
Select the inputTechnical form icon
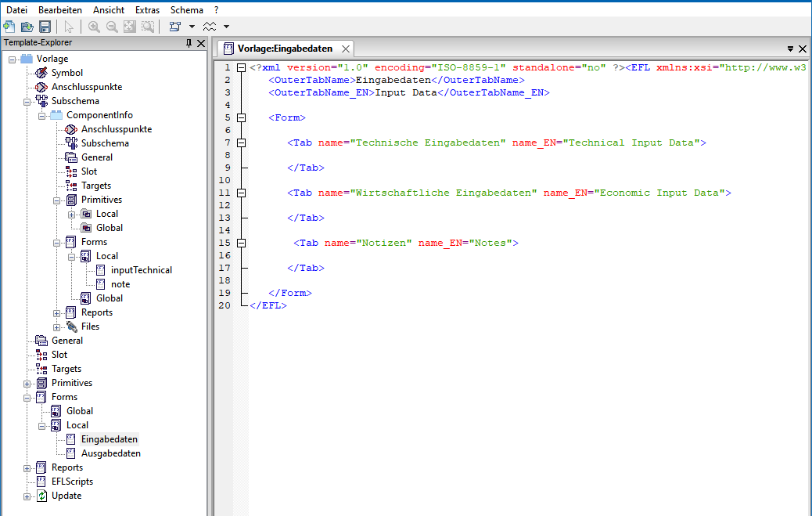[x=100, y=270]
